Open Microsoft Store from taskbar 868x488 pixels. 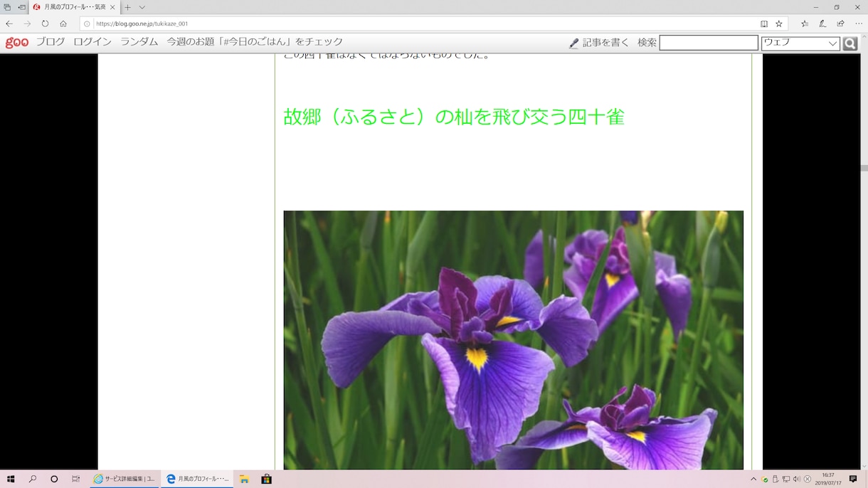(x=267, y=479)
